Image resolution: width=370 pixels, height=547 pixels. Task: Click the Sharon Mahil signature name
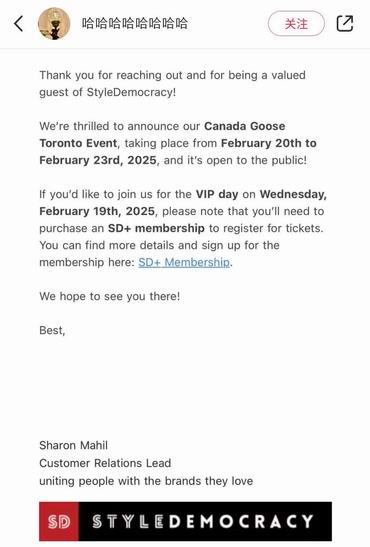click(74, 445)
